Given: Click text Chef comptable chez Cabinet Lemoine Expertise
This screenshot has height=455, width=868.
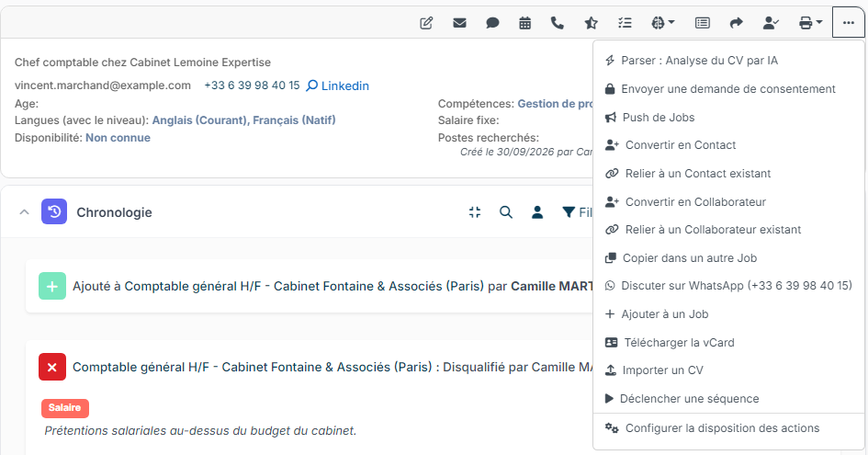Looking at the screenshot, I should pos(142,63).
